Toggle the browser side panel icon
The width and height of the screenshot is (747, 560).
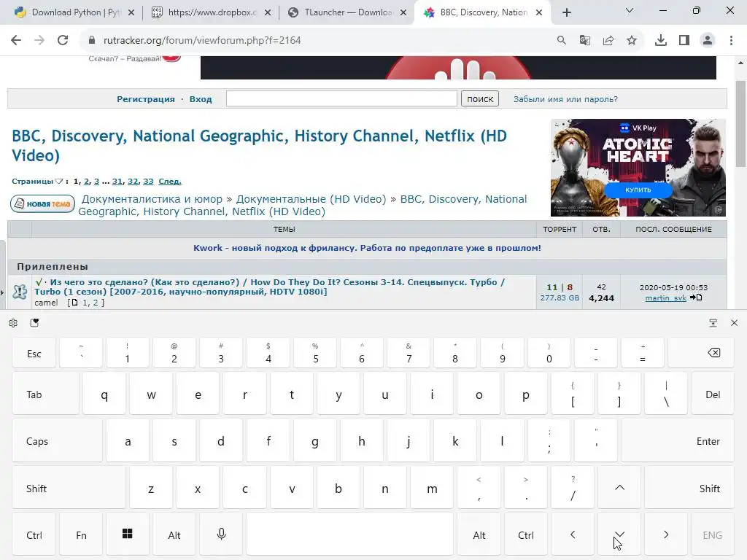pos(684,41)
